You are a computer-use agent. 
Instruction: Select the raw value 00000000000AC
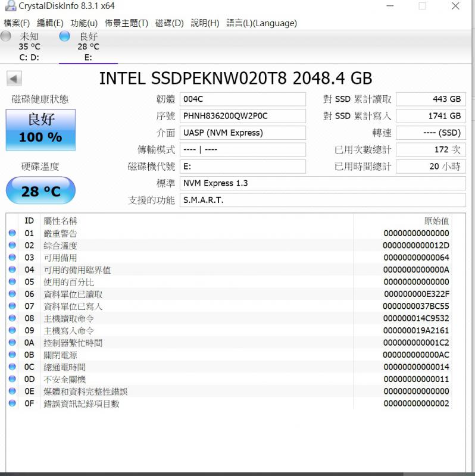[416, 355]
